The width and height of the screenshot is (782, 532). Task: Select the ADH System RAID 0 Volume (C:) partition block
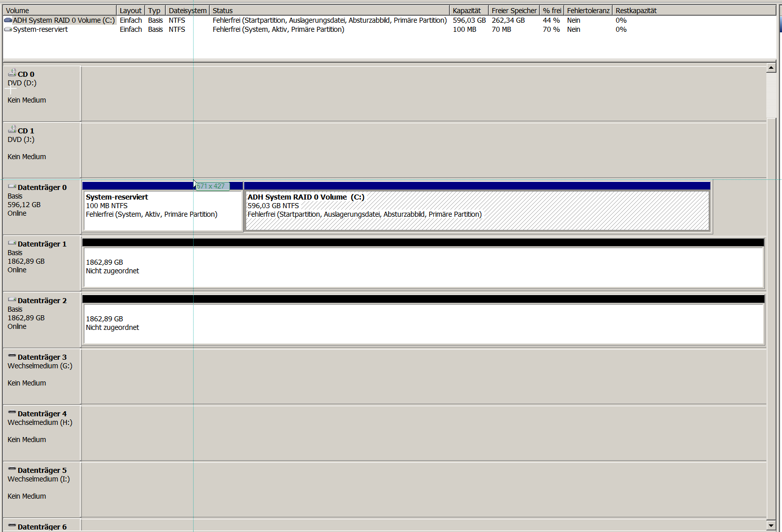click(478, 207)
